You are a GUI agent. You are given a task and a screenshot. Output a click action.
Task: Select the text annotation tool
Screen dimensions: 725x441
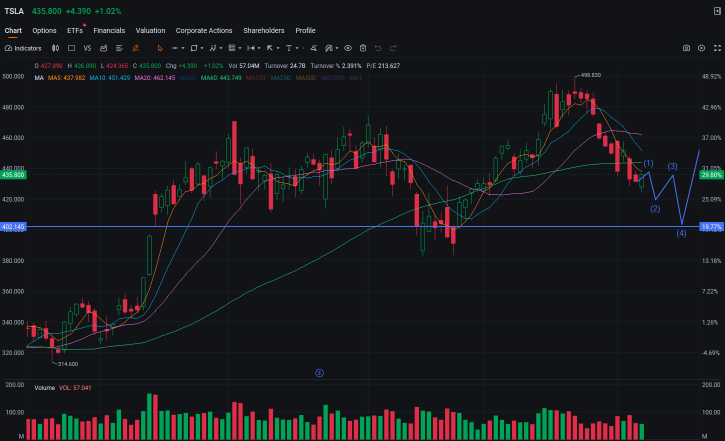289,48
